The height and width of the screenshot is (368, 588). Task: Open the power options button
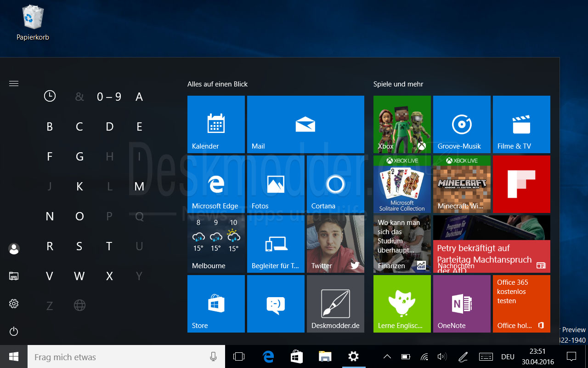point(14,331)
